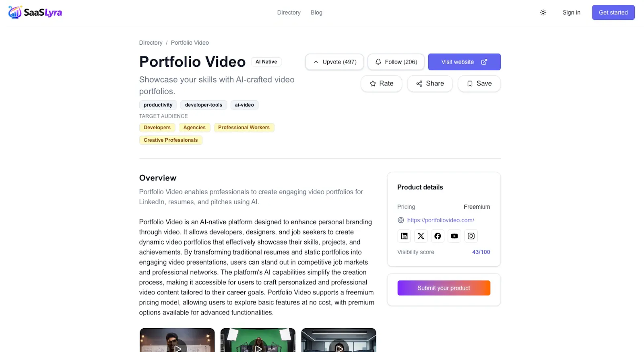Click the bell icon on Follow button
Screen dimensions: 644x352
click(378, 62)
